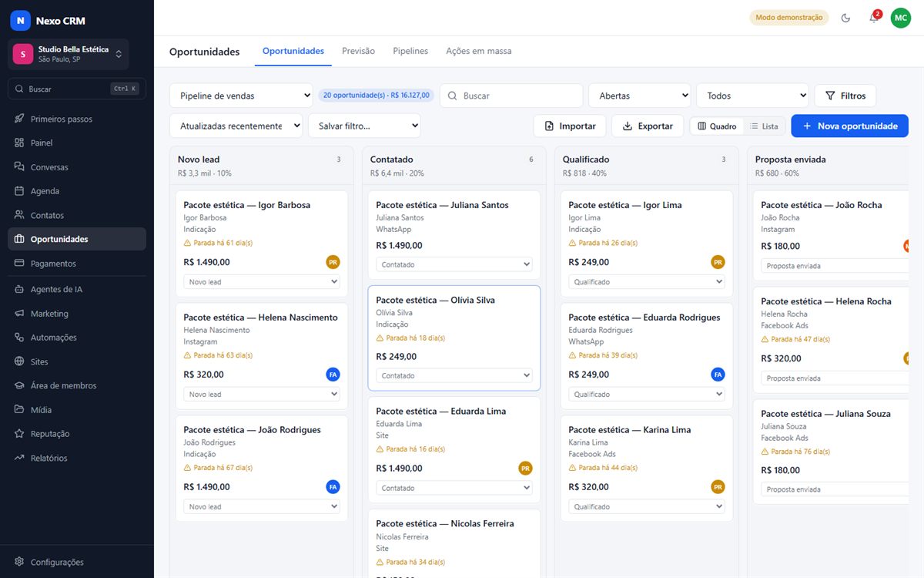
Task: Open Sites in sidebar
Action: click(x=77, y=361)
